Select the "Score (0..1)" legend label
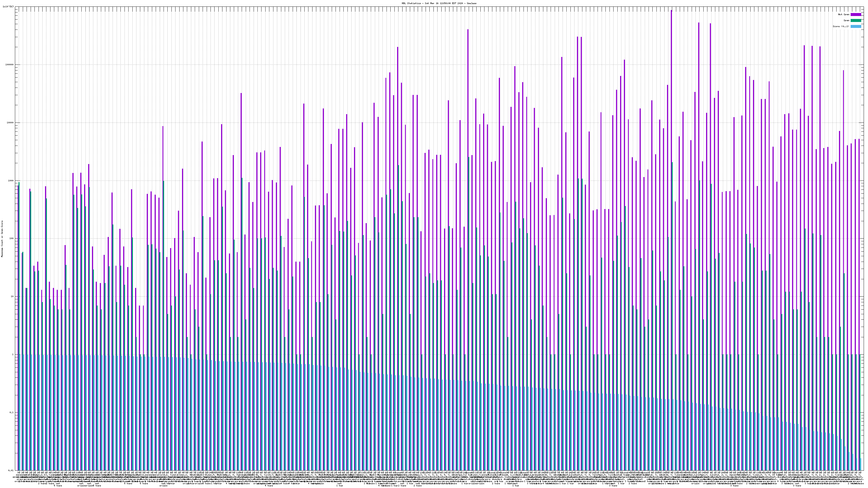Screen dimensions: 868x488 841,26
